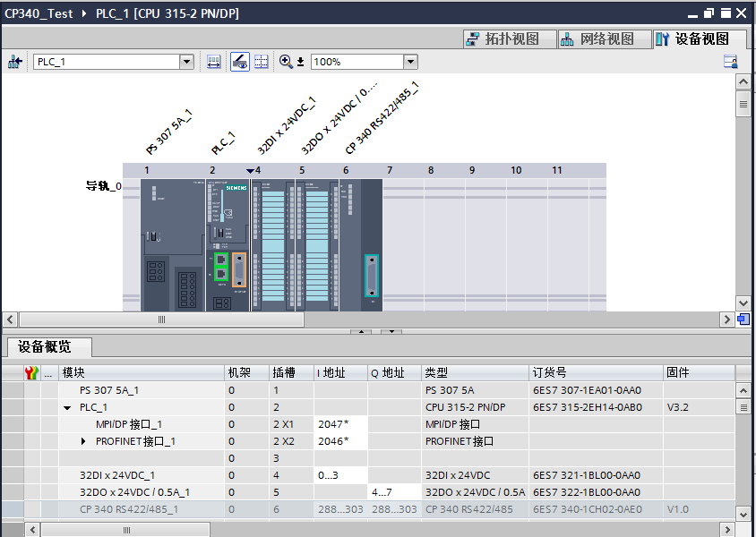Click the zoom percentage field showing 100%
Image resolution: width=756 pixels, height=537 pixels.
(357, 62)
